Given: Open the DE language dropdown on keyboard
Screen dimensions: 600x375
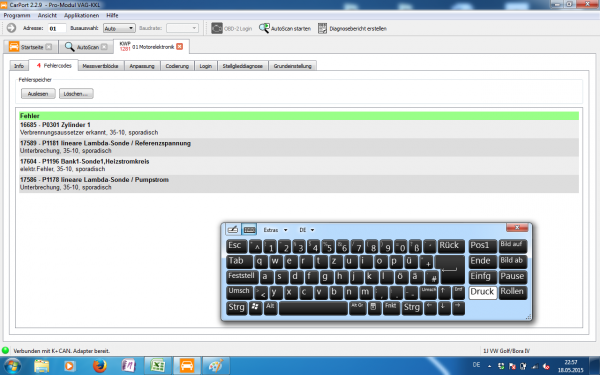Looking at the screenshot, I should pyautogui.click(x=307, y=230).
